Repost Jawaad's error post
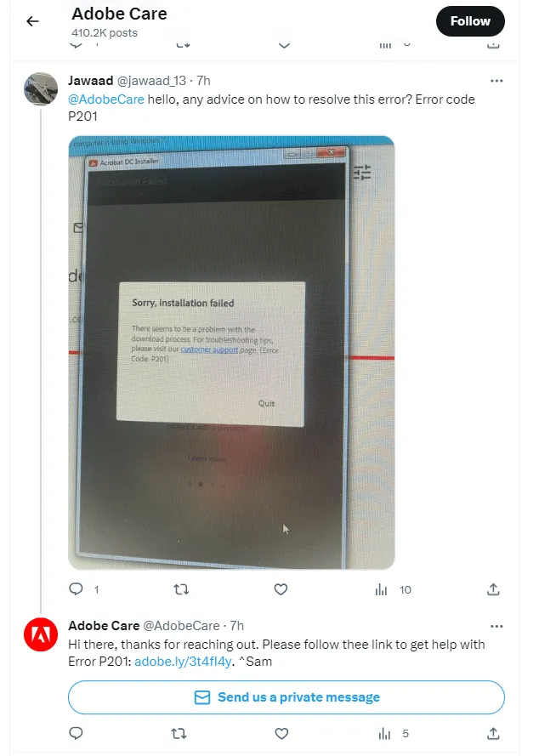 tap(181, 589)
